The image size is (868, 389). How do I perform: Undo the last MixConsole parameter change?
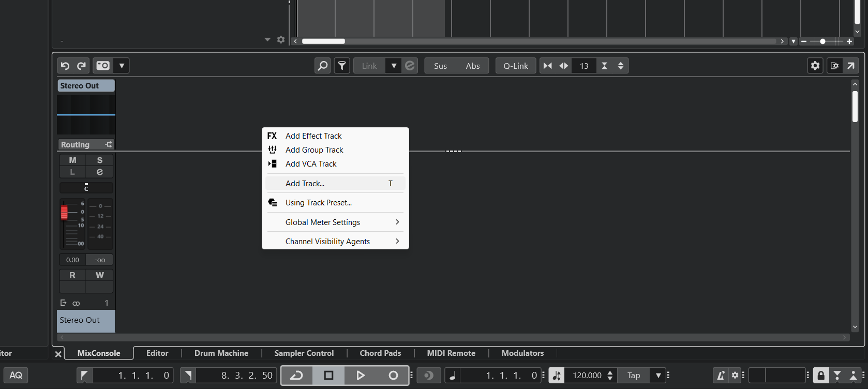[65, 66]
